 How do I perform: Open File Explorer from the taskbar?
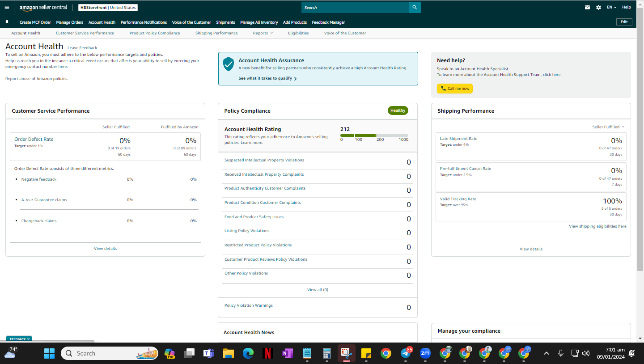click(229, 353)
